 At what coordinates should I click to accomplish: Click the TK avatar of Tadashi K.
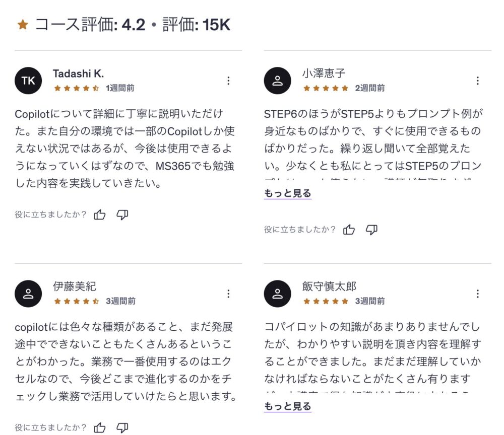[28, 81]
